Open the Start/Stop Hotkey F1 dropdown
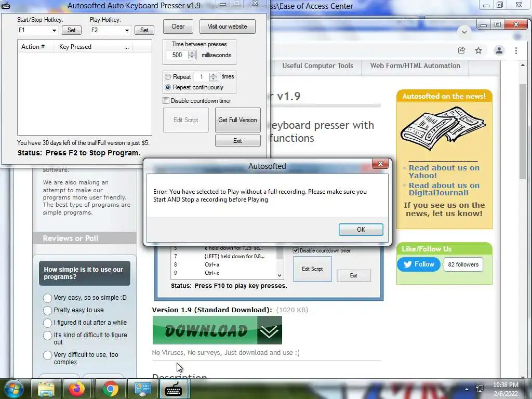The height and width of the screenshot is (399, 532). click(x=54, y=30)
